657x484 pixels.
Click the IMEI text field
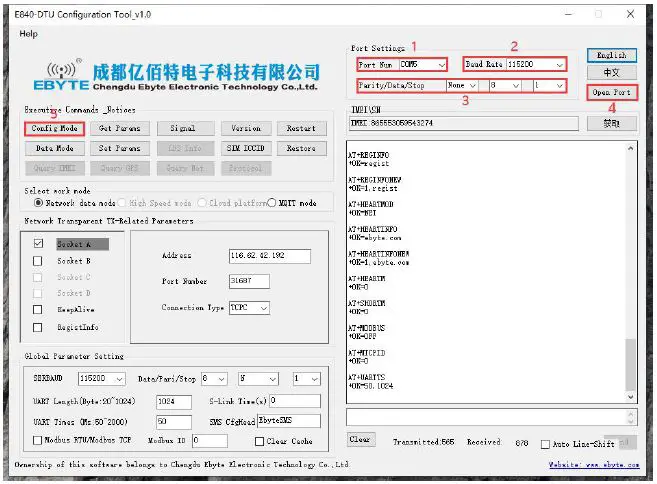[x=464, y=123]
